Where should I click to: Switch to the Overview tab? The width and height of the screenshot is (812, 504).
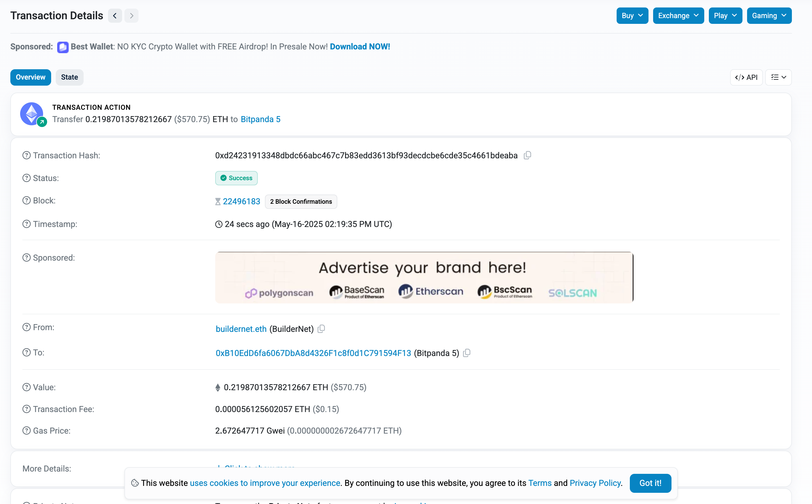click(31, 77)
